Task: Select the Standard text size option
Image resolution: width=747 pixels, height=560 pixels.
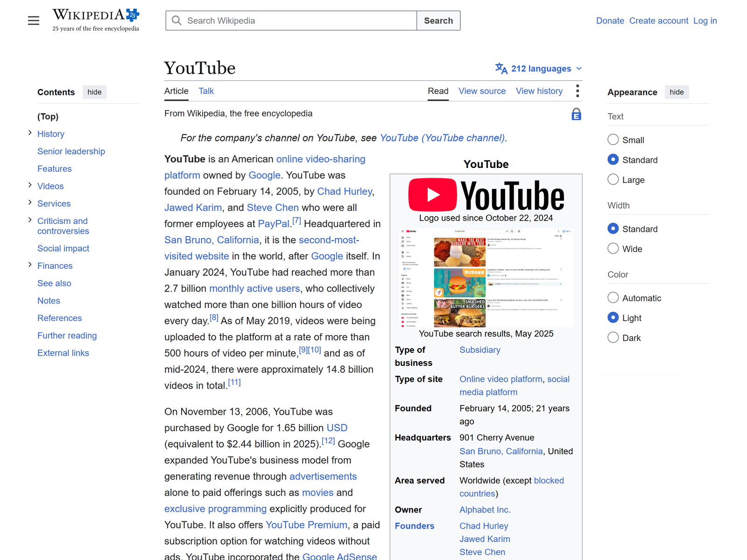Action: 613,160
